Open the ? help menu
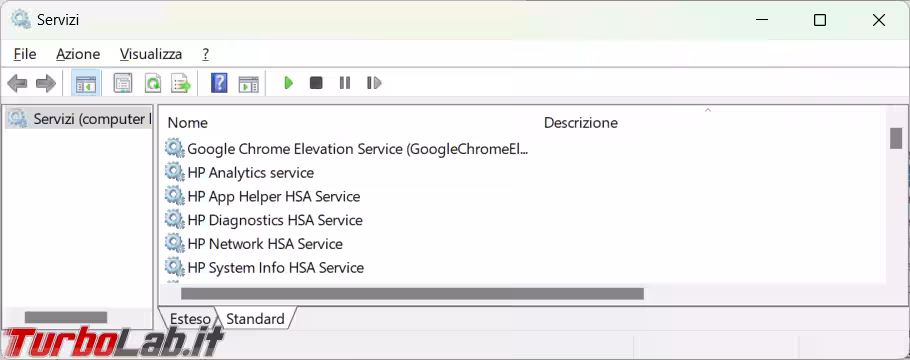The height and width of the screenshot is (360, 910). tap(205, 54)
